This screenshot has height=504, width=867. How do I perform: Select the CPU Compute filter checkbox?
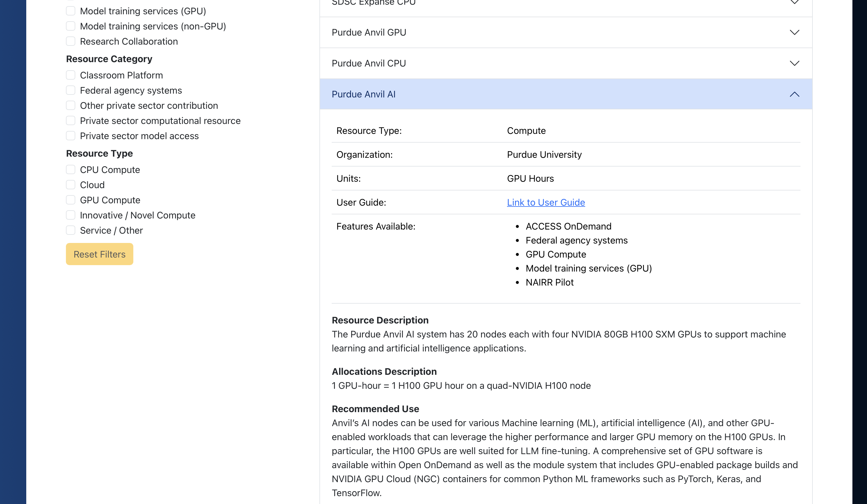[71, 170]
